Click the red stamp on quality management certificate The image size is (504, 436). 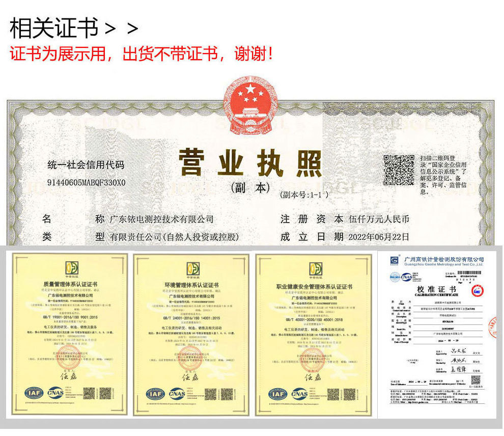coord(68,357)
